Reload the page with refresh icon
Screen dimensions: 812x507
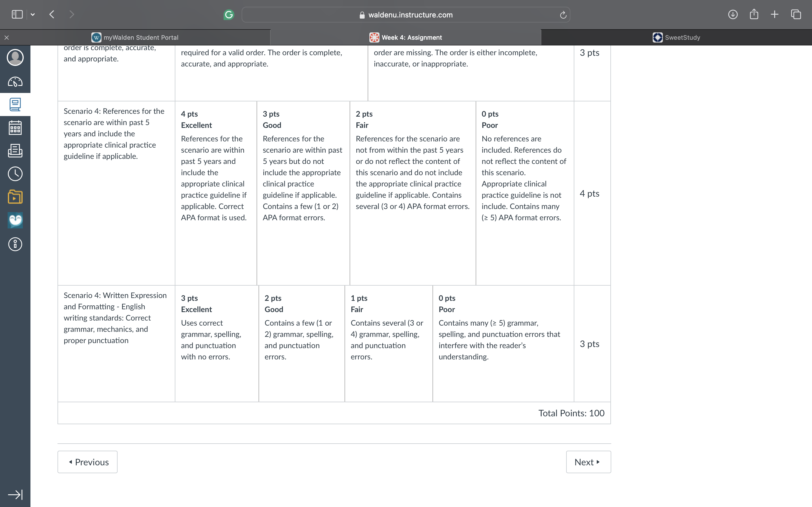(x=563, y=15)
